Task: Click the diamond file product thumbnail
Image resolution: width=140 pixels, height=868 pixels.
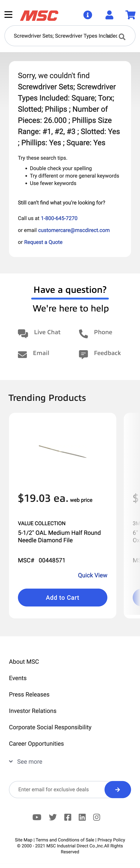Action: (62, 451)
